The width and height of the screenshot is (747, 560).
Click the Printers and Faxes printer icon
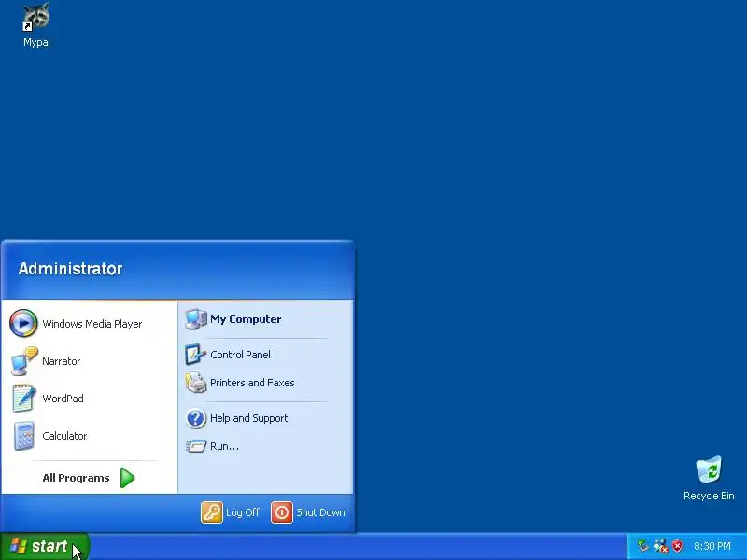click(195, 383)
